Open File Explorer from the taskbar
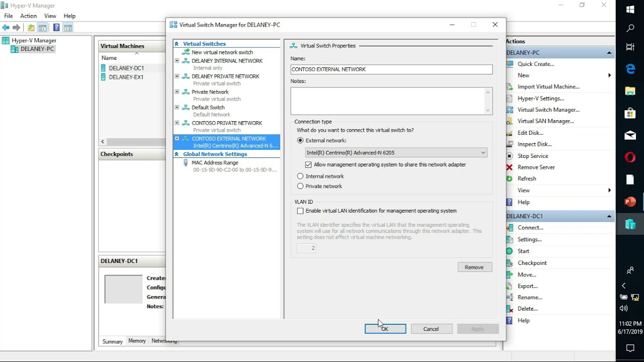Image resolution: width=644 pixels, height=362 pixels. pos(630,91)
